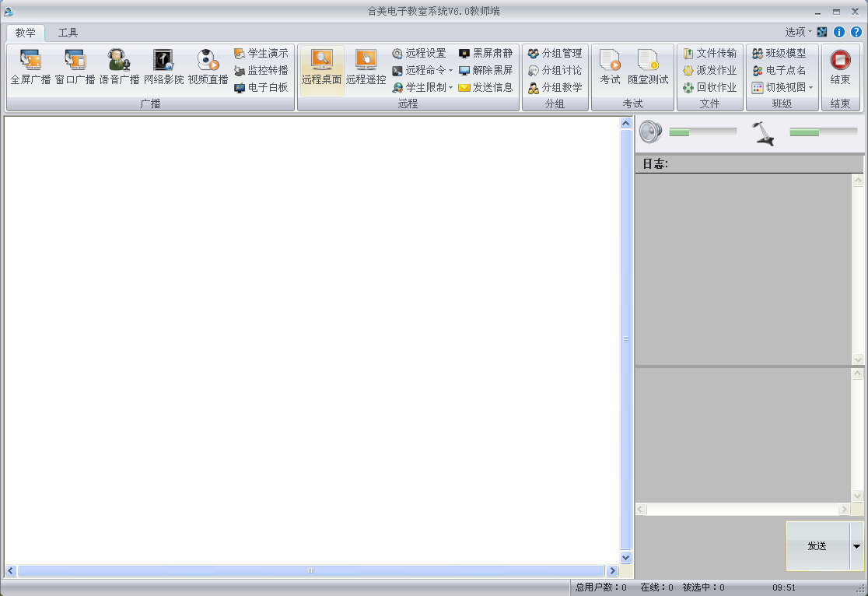The width and height of the screenshot is (868, 596).
Task: 展开切换视图下拉菜单
Action: (813, 87)
